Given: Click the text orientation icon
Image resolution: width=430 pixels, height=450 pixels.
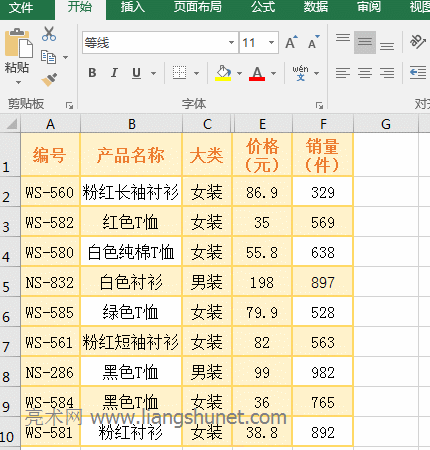Looking at the screenshot, I should tap(417, 42).
